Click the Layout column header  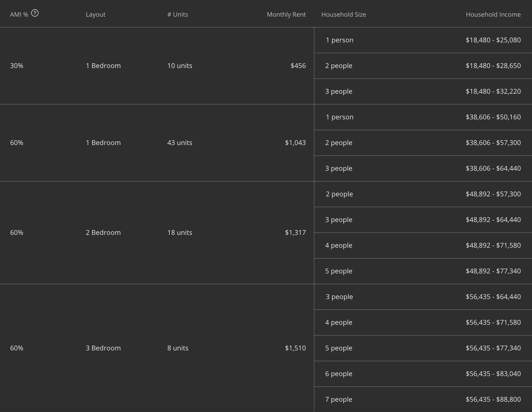(96, 14)
